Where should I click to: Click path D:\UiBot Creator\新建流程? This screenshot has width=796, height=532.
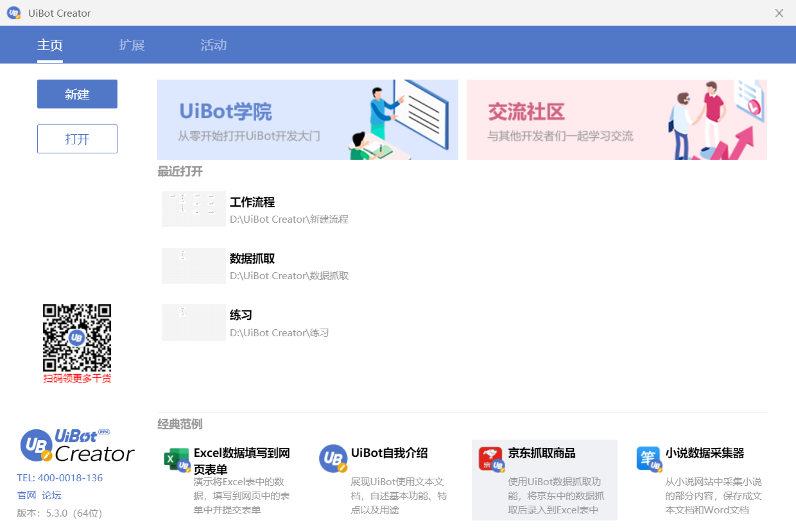click(x=289, y=219)
